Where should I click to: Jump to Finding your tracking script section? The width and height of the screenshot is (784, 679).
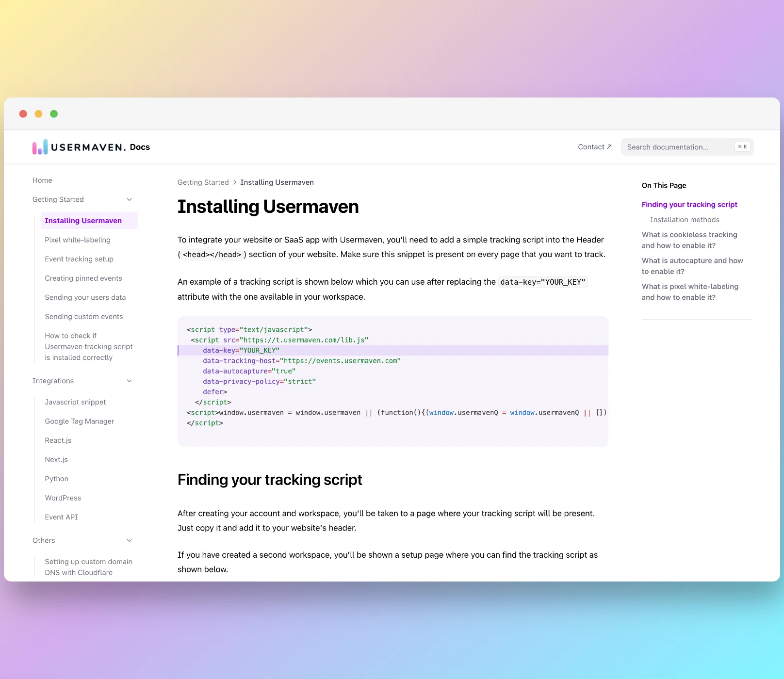(x=689, y=205)
